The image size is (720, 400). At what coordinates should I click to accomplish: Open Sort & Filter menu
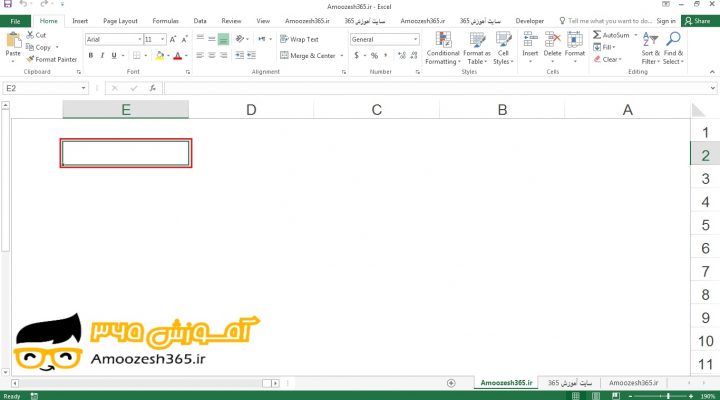[650, 48]
